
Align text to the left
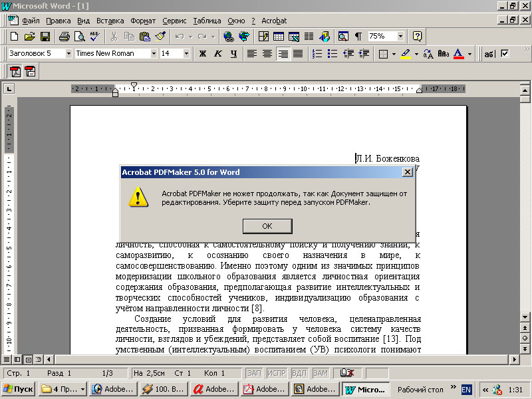tap(252, 54)
